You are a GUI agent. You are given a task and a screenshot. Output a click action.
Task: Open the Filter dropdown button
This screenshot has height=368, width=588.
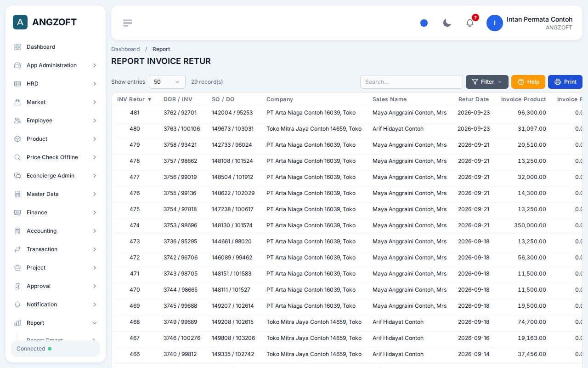click(487, 82)
